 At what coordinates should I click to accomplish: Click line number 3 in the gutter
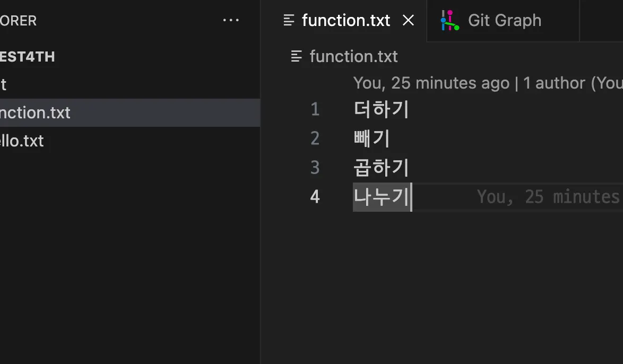point(315,168)
